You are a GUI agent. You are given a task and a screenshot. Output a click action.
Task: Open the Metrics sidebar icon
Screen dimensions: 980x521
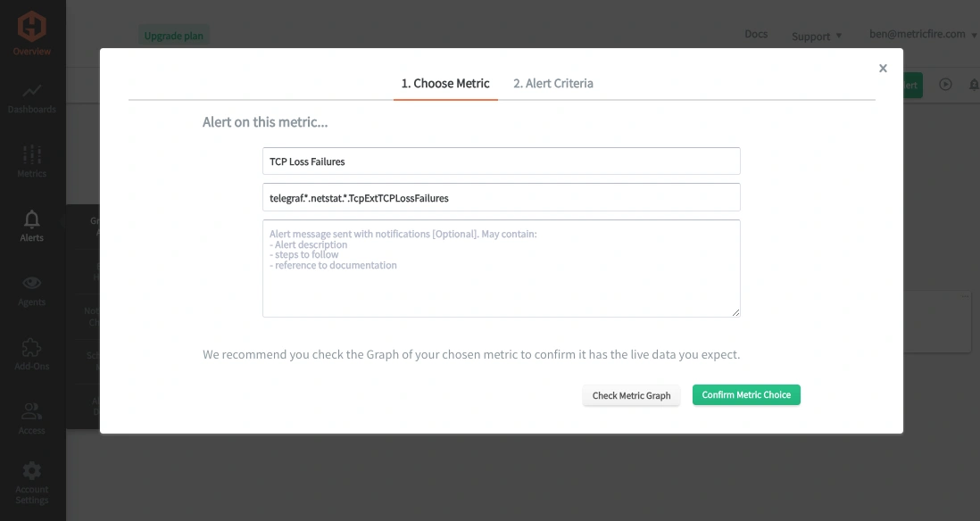32,154
